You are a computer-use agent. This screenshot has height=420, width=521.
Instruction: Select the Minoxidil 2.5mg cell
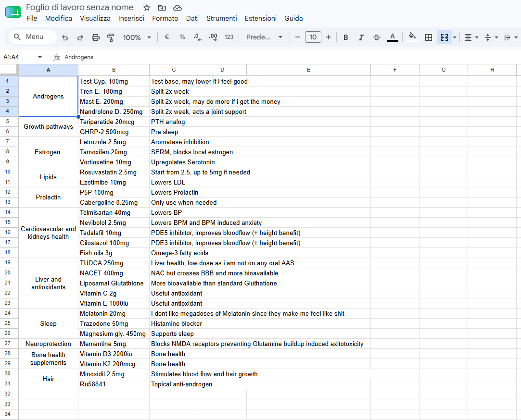tap(114, 374)
